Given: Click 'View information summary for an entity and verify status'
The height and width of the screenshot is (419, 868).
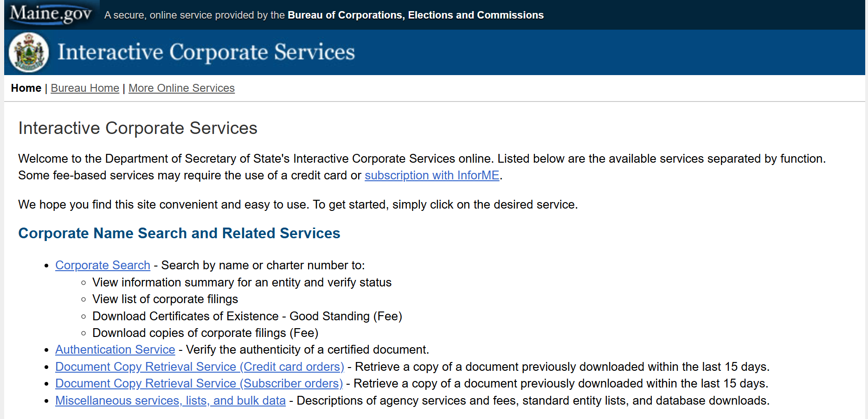Looking at the screenshot, I should (x=242, y=282).
